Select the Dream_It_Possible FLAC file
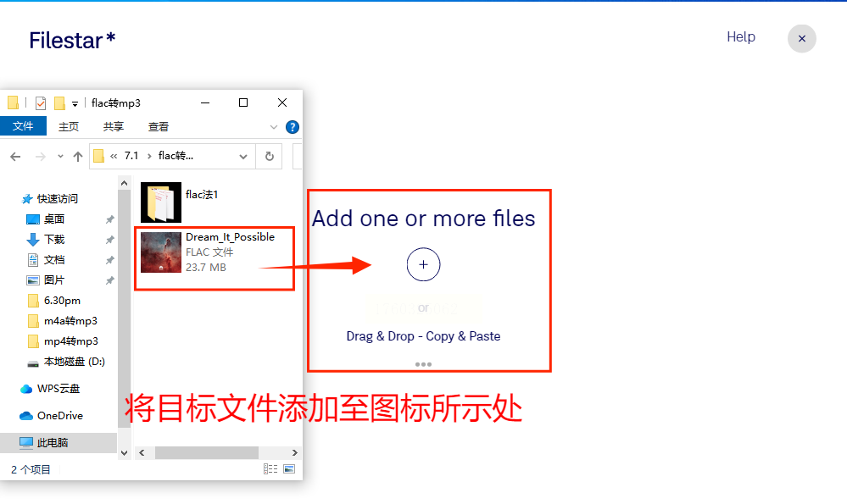The image size is (847, 504). coord(214,252)
